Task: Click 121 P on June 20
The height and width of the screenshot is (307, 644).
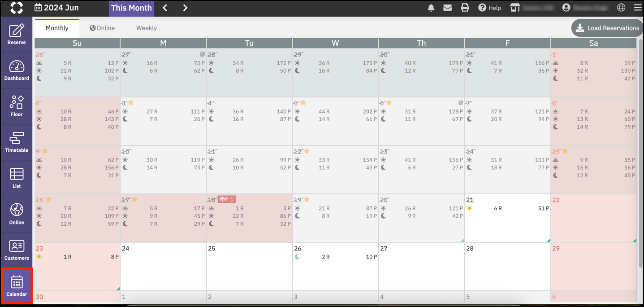Action: pos(456,208)
